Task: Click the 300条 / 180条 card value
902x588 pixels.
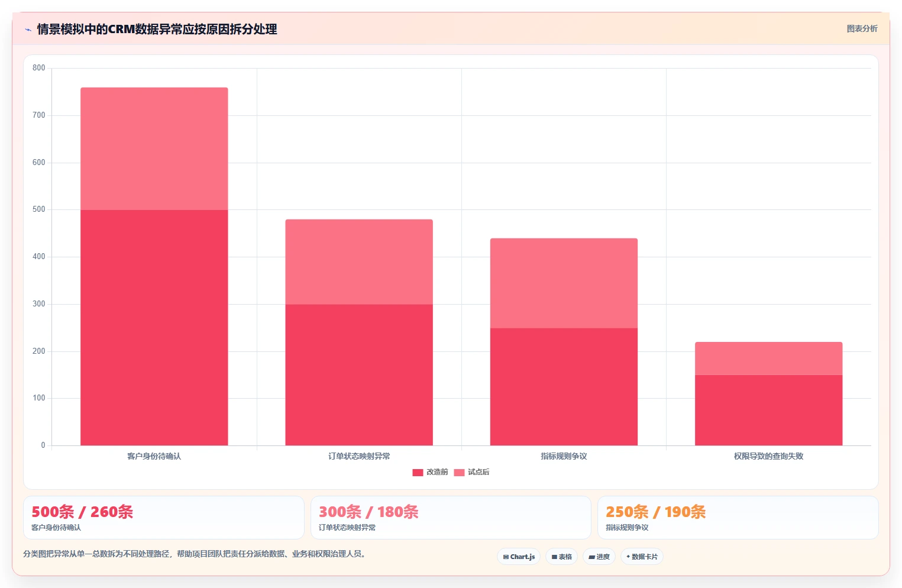Action: [x=368, y=512]
